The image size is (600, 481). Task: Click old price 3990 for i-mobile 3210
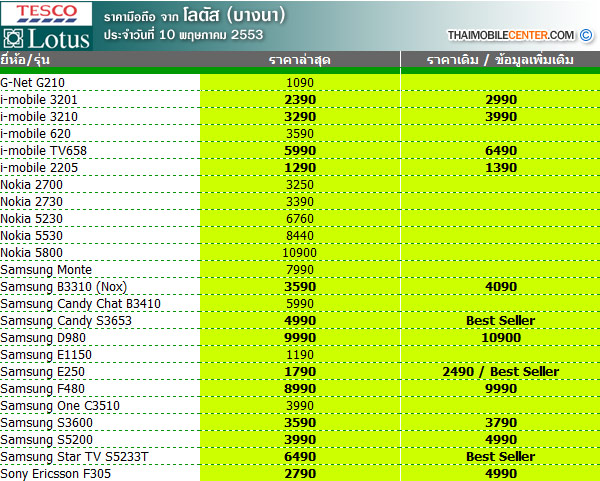(501, 117)
